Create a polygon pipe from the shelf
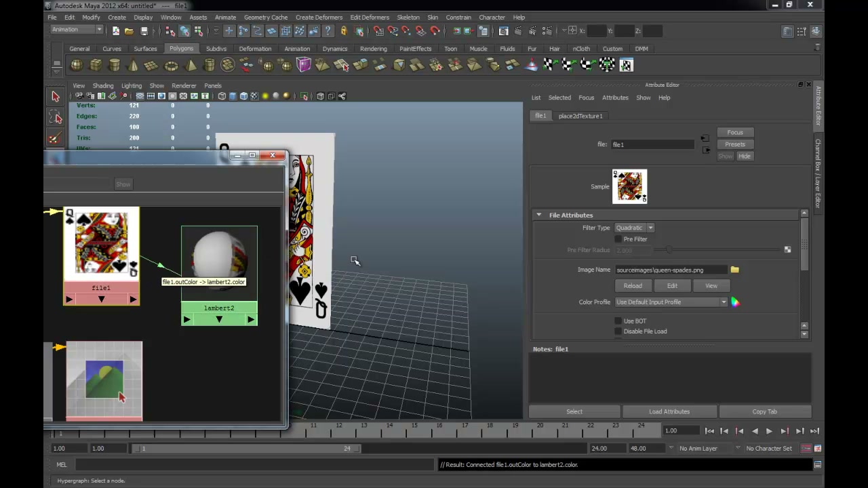 [x=209, y=65]
